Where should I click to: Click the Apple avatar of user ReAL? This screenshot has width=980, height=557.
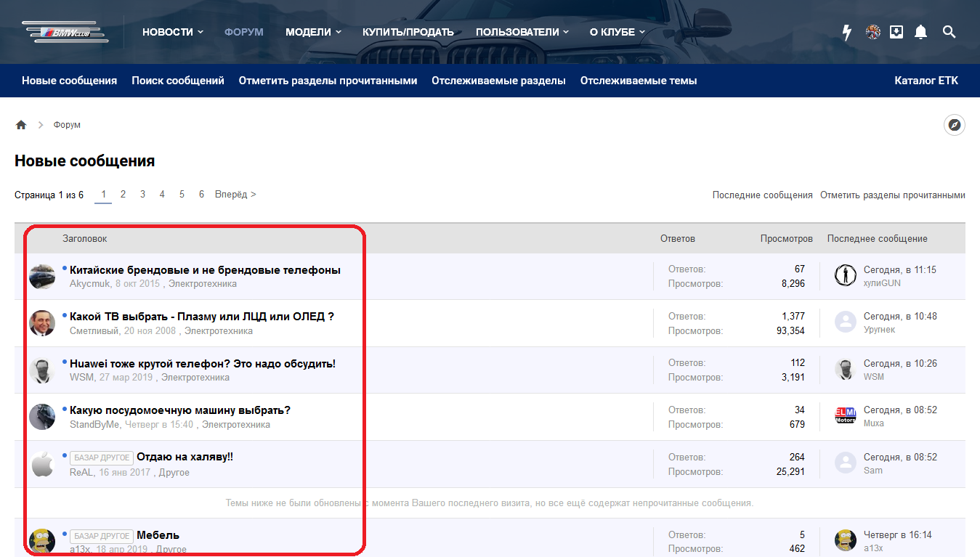[42, 464]
